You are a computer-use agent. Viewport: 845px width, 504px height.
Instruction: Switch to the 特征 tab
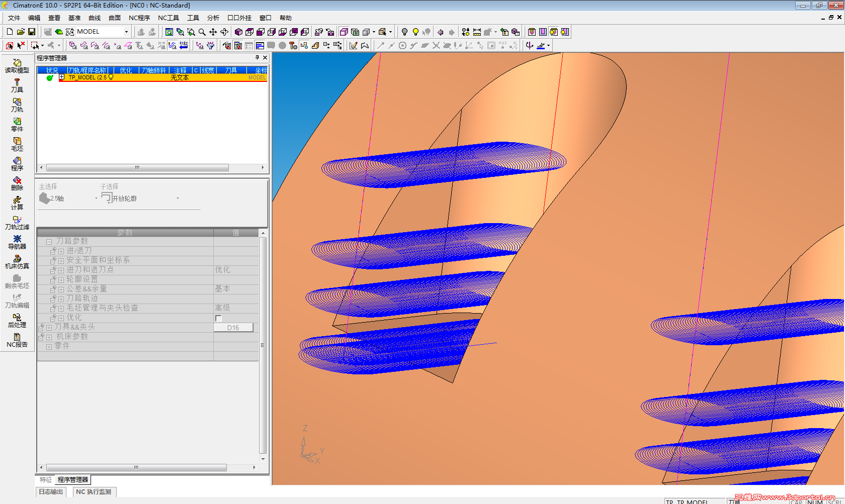coord(46,480)
